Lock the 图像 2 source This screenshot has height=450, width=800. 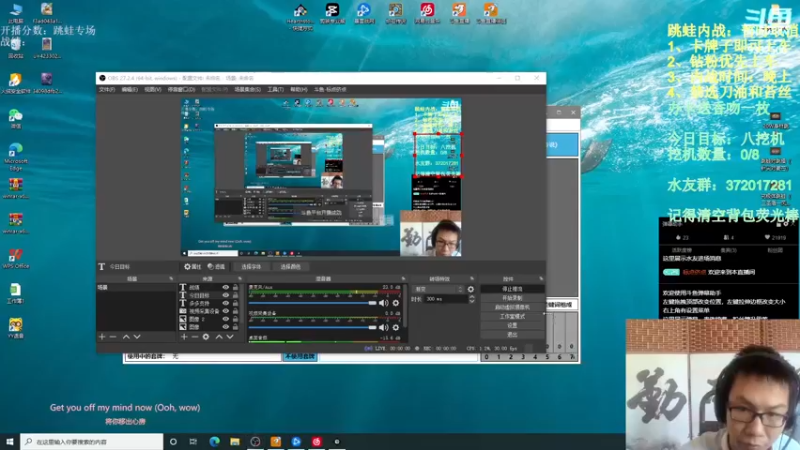(x=235, y=319)
